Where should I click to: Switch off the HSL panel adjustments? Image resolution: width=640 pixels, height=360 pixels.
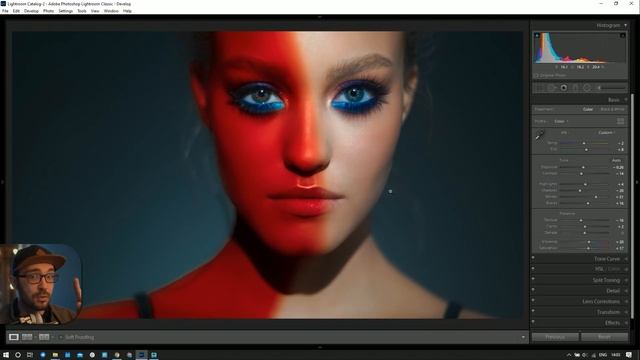pyautogui.click(x=533, y=268)
